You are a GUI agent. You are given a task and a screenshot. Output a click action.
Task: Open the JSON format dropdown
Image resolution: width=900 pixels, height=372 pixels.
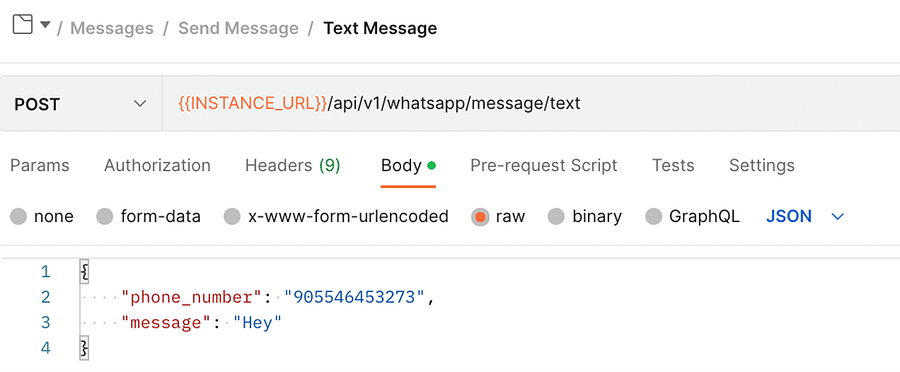[805, 216]
